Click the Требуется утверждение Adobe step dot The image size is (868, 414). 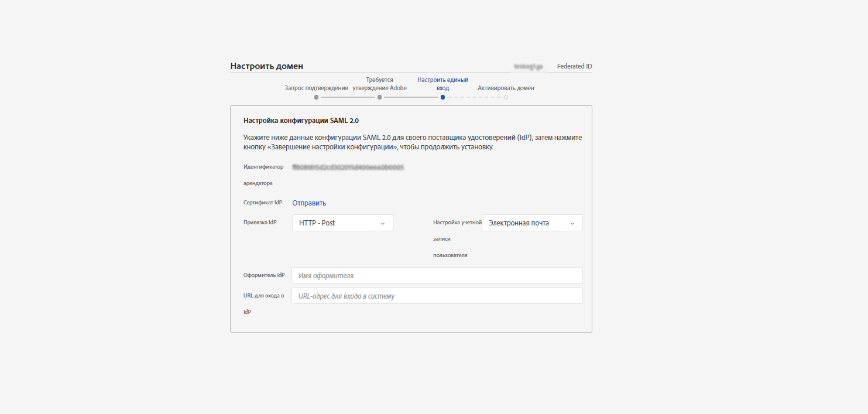coord(379,97)
